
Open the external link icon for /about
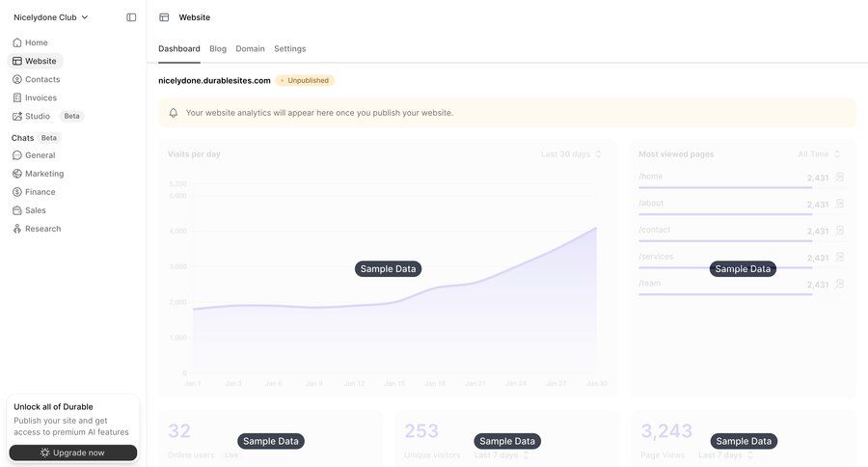coord(839,204)
